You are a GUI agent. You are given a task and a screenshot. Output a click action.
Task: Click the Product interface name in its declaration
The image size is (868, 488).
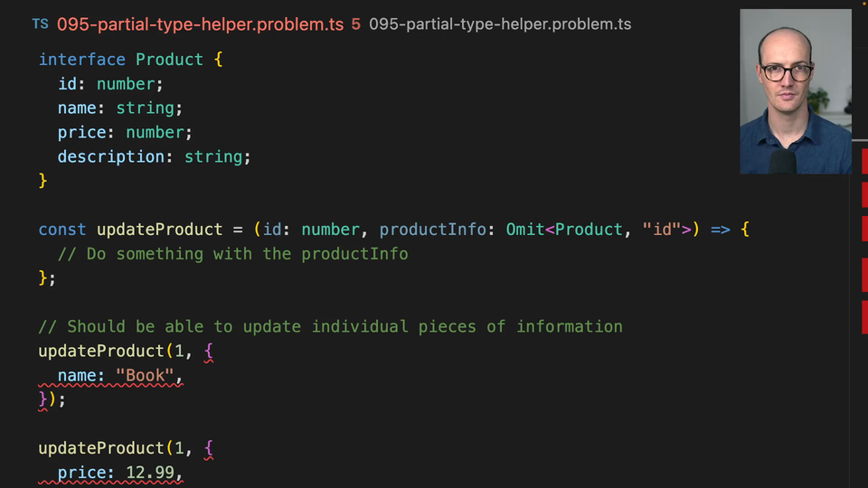click(169, 60)
